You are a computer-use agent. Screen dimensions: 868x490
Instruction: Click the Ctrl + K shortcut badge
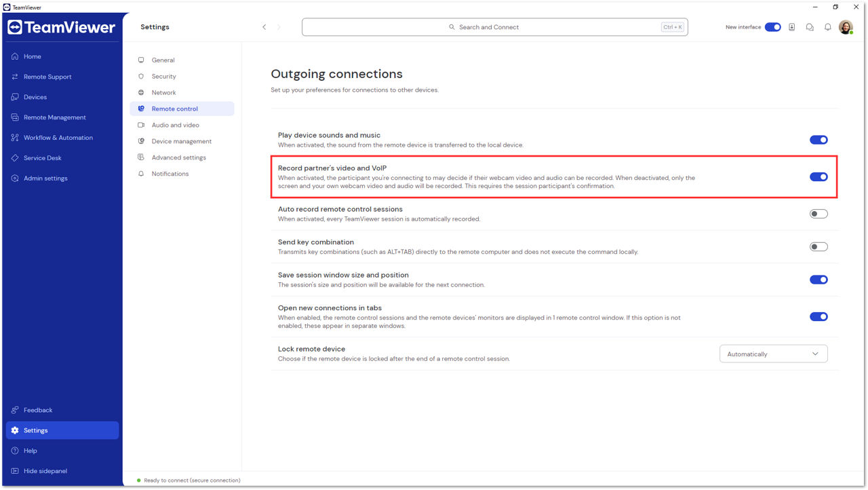[673, 27]
